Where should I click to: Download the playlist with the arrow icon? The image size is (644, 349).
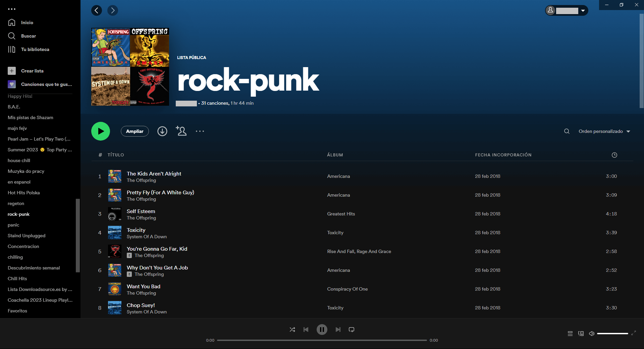[162, 131]
